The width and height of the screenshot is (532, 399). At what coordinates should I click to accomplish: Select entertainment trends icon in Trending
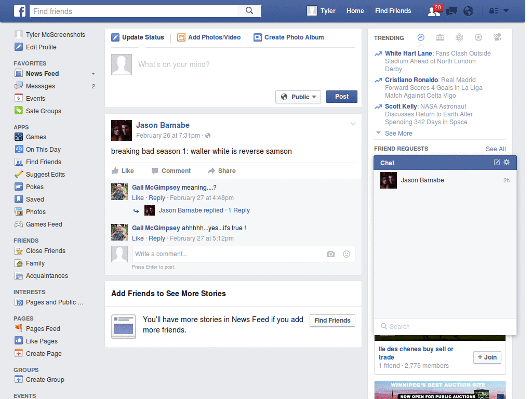click(498, 37)
